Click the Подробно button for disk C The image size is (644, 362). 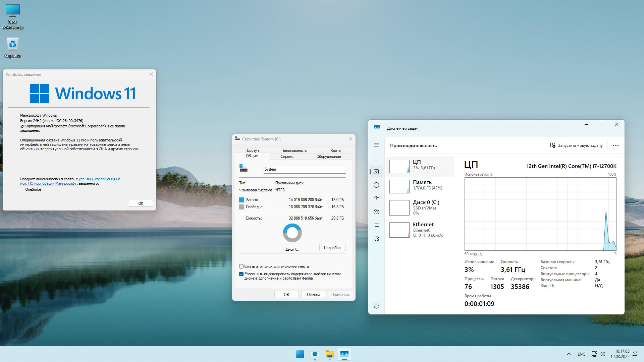click(x=332, y=248)
